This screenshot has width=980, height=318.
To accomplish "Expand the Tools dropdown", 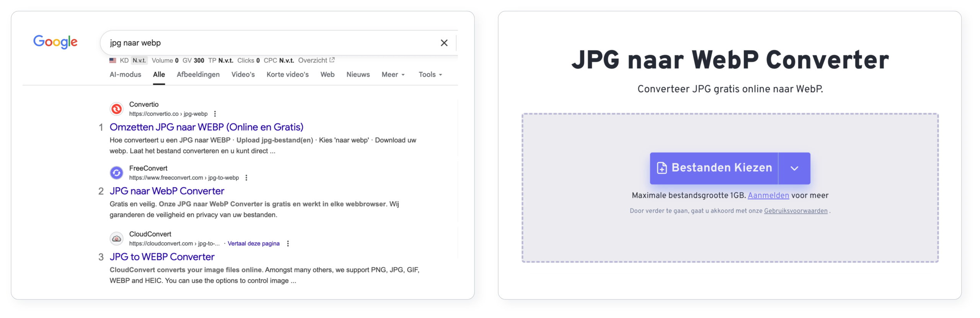I will point(430,75).
